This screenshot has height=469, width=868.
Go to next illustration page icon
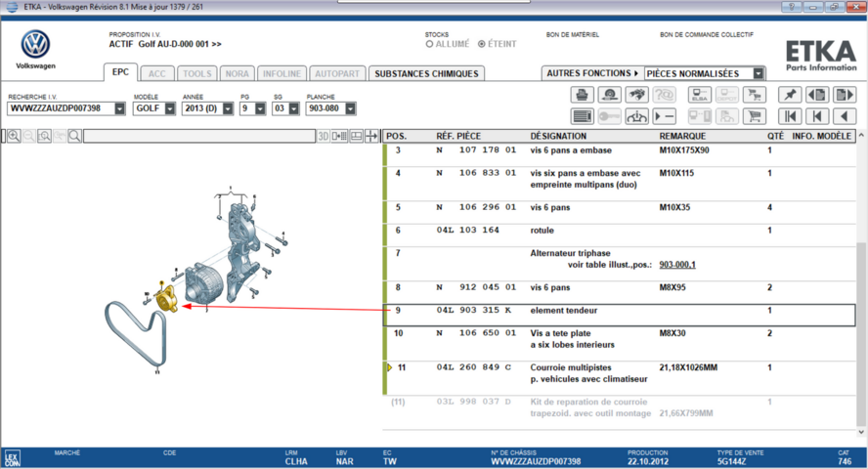[845, 95]
